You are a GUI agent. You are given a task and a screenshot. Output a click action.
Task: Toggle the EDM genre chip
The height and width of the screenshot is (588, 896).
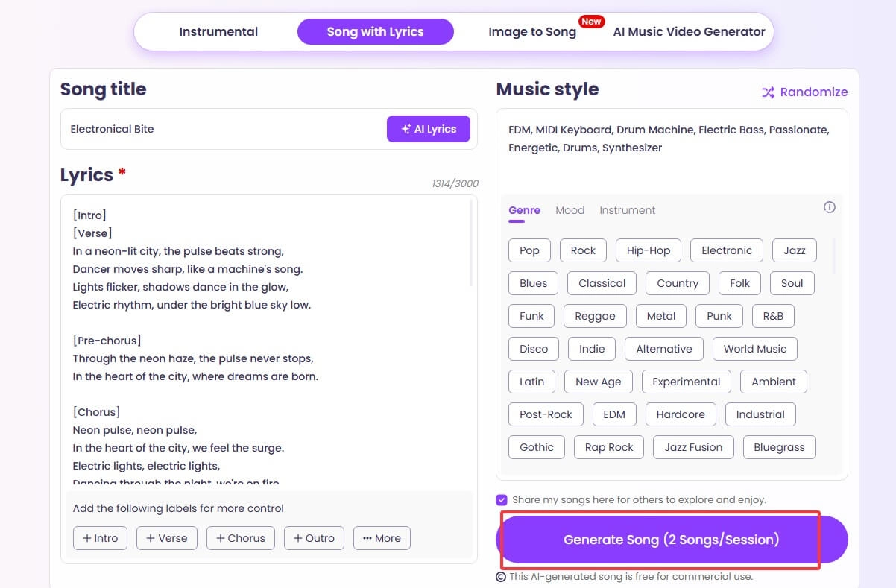click(x=613, y=414)
